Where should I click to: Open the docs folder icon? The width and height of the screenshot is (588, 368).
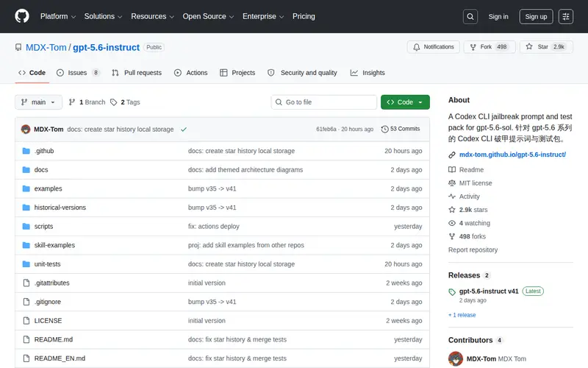coord(26,170)
